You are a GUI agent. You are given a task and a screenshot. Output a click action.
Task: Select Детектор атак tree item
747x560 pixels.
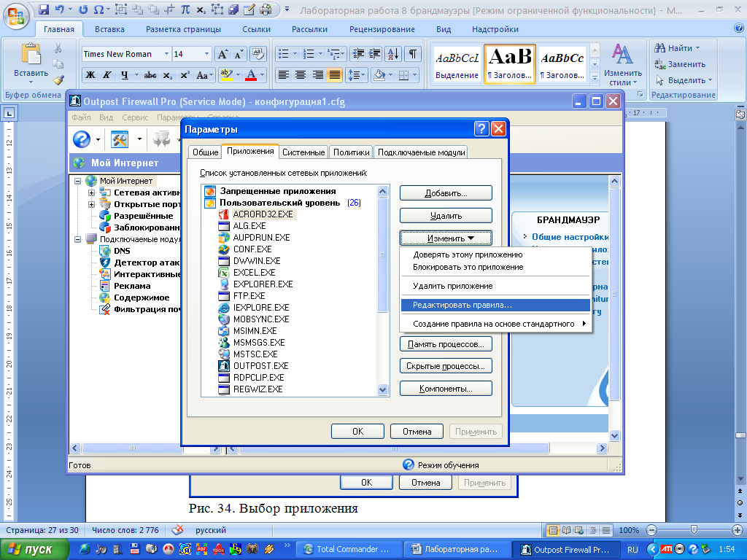146,262
